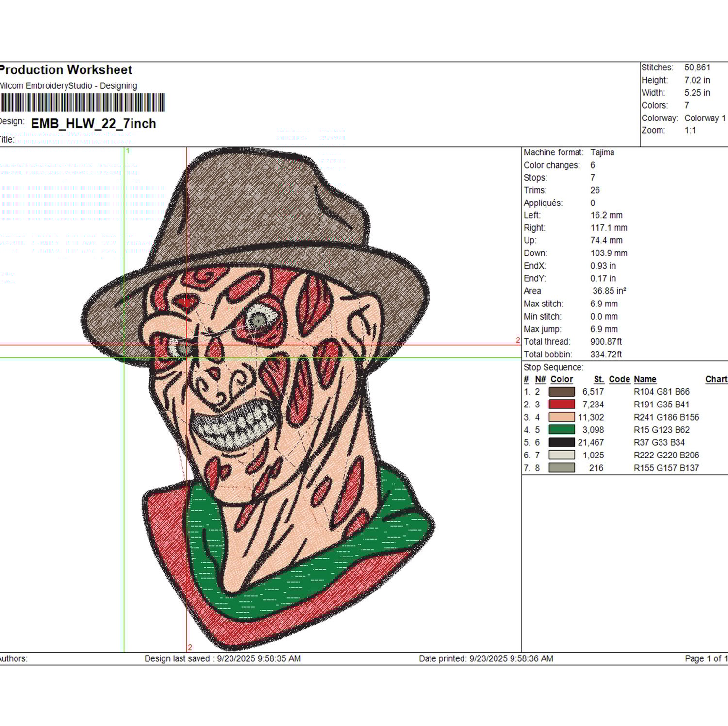The height and width of the screenshot is (726, 728).
Task: Select the "Date printed" timestamp
Action: (x=486, y=658)
